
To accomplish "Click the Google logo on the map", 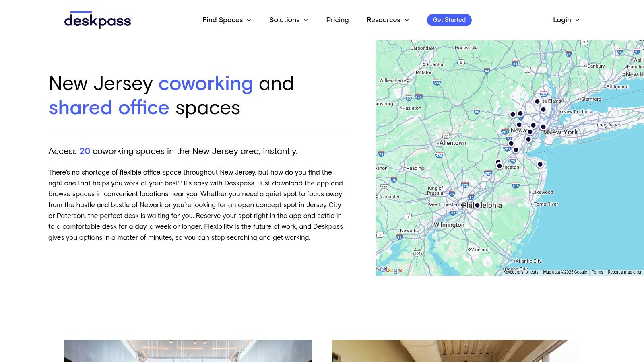I will (391, 270).
